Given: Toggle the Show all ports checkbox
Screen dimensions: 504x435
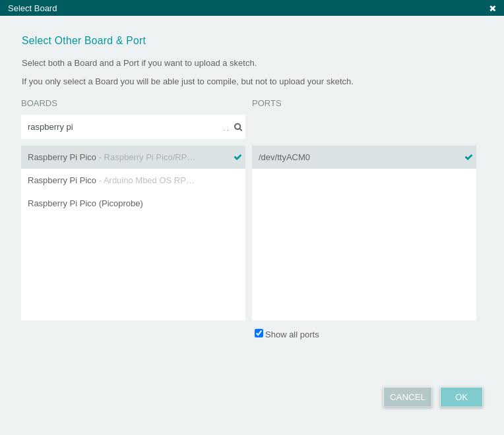Looking at the screenshot, I should tap(259, 333).
